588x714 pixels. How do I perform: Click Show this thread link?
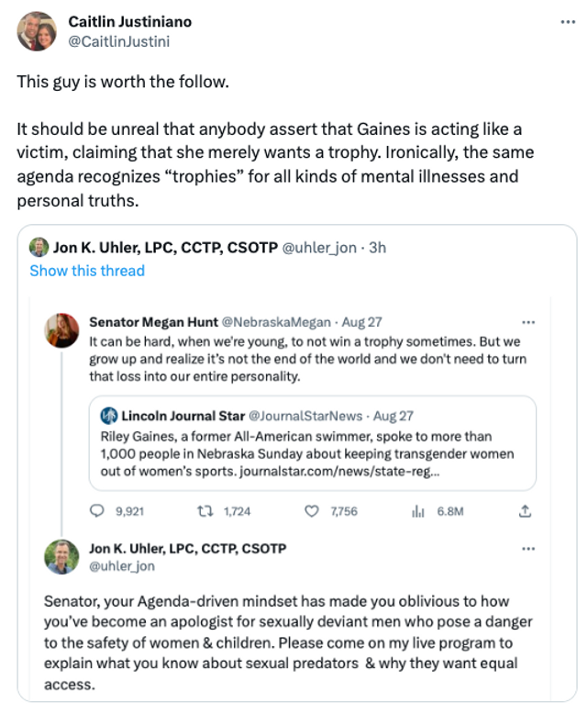pyautogui.click(x=87, y=271)
